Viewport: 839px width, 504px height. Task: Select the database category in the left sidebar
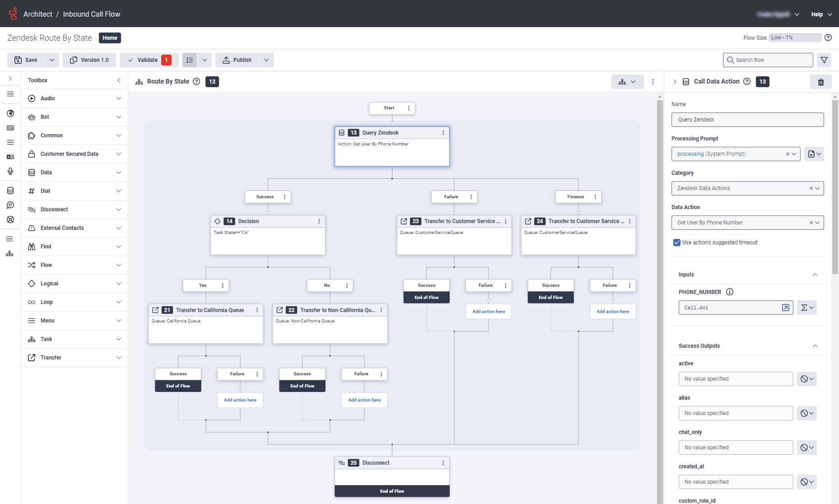click(10, 191)
